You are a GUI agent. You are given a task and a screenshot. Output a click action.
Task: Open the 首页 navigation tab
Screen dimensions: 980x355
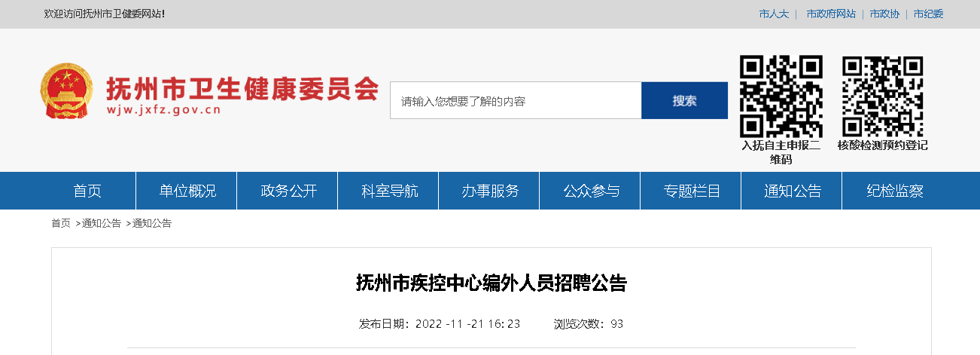[x=87, y=191]
